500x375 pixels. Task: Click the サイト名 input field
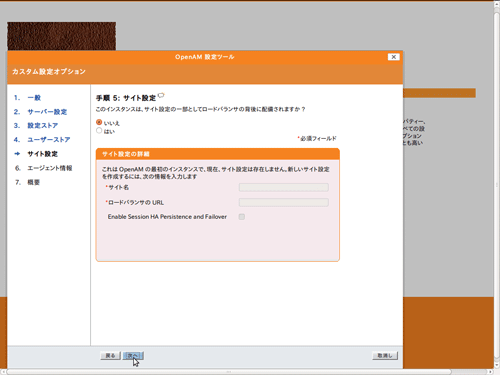[x=284, y=187]
